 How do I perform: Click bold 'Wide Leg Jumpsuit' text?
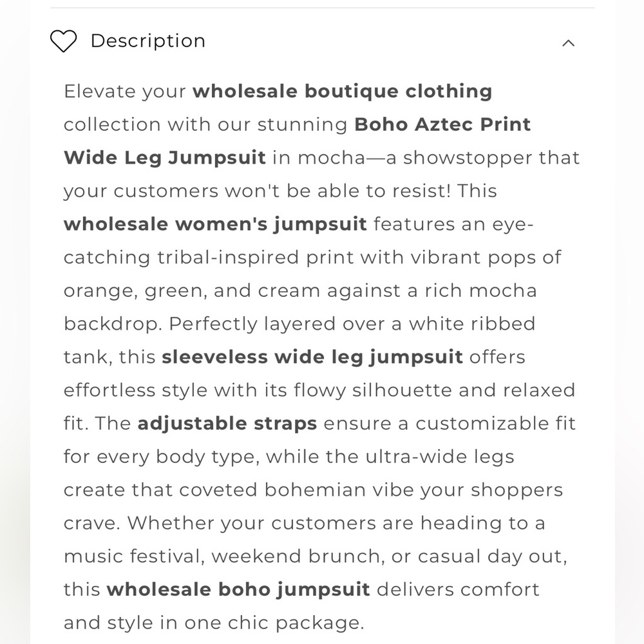[164, 158]
